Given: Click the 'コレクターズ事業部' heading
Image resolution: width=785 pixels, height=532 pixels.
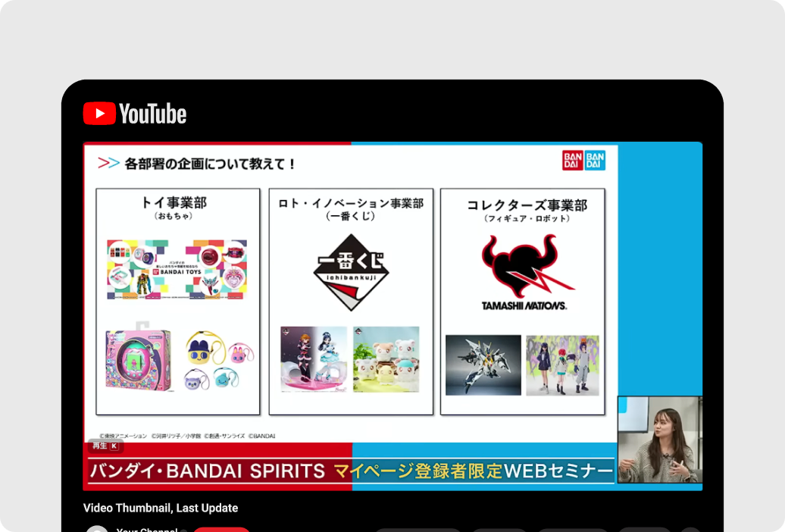Looking at the screenshot, I should pos(527,205).
